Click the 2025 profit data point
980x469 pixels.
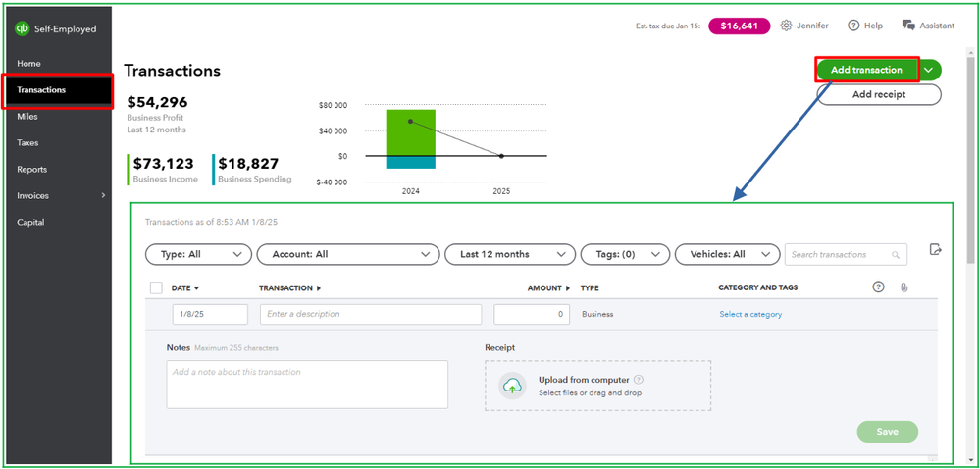tap(501, 156)
